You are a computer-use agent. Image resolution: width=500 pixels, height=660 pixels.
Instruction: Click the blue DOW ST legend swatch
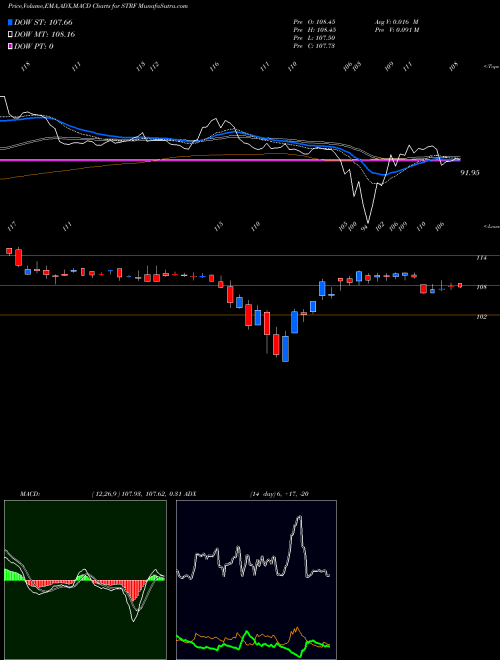point(10,22)
